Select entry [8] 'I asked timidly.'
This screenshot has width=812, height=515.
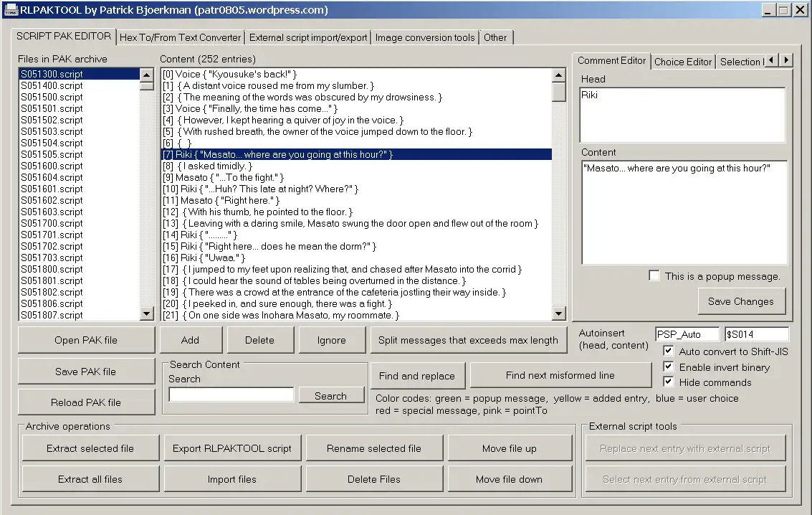356,166
